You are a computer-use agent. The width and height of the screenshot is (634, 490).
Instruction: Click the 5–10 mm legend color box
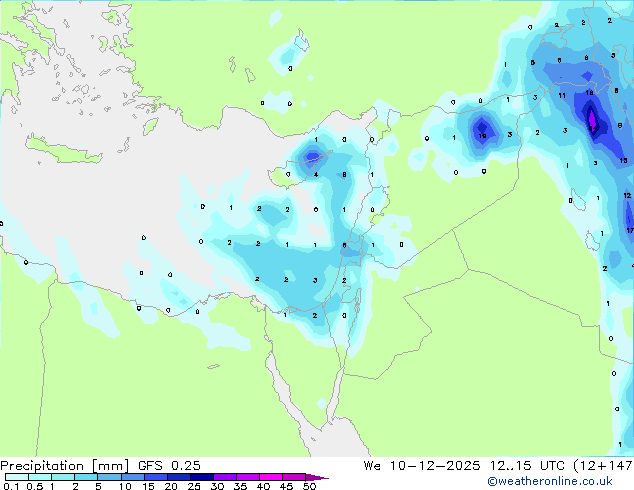[109, 477]
